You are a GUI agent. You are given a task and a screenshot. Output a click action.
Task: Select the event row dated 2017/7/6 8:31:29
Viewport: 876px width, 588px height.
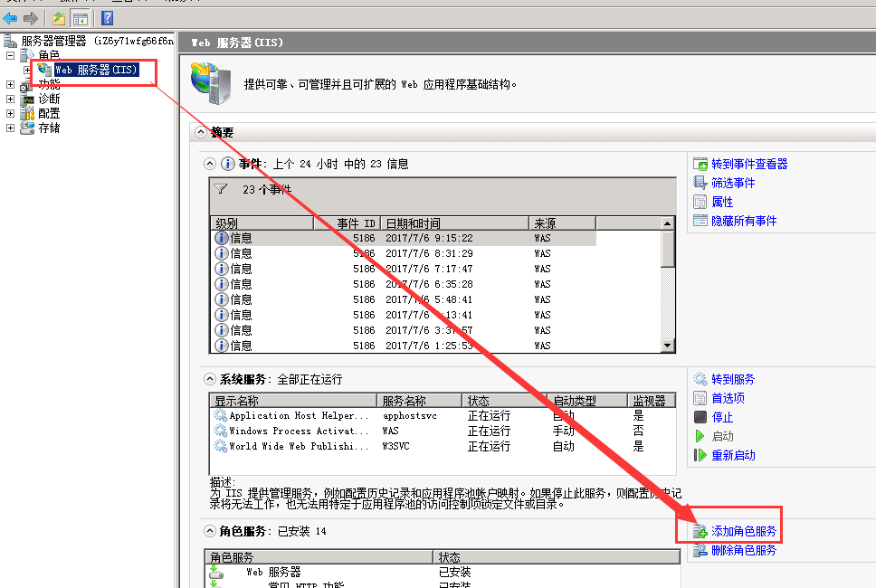click(x=404, y=253)
